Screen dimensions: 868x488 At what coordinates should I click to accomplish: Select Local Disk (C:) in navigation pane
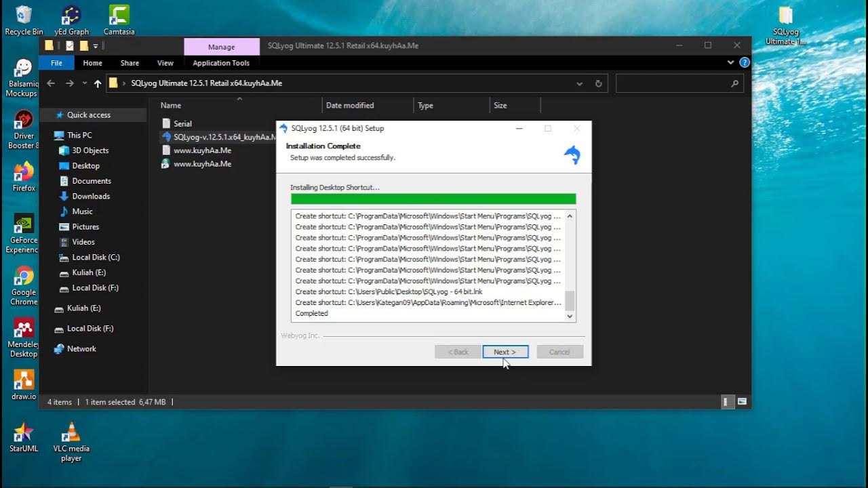click(x=96, y=258)
